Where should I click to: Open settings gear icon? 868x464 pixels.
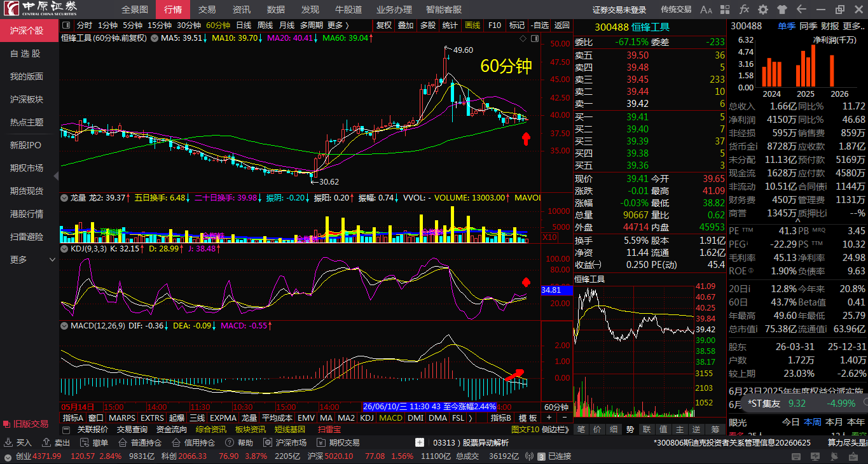[763, 10]
